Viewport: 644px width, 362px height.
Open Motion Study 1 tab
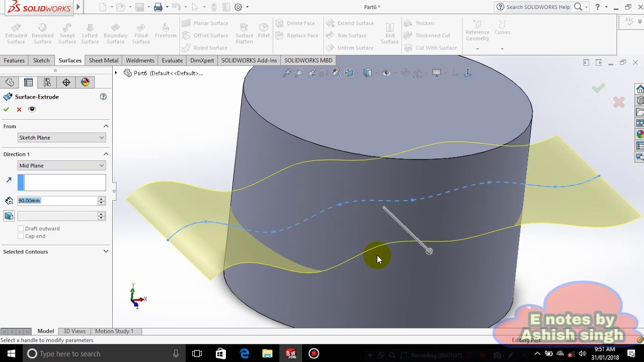click(114, 331)
